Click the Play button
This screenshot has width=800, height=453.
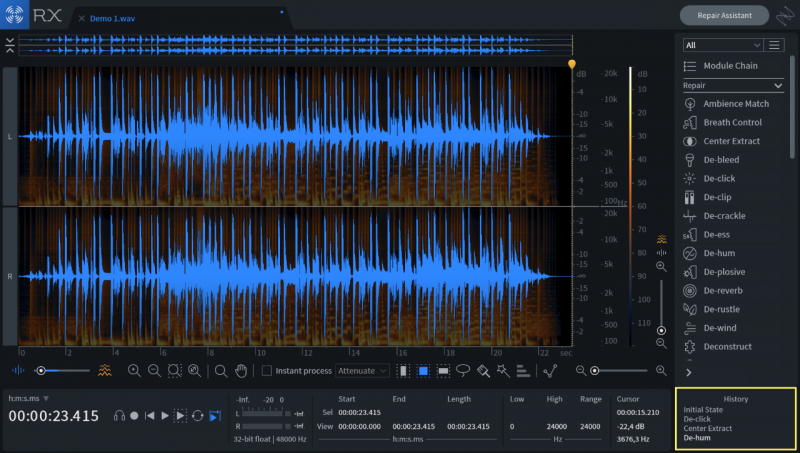pyautogui.click(x=165, y=416)
